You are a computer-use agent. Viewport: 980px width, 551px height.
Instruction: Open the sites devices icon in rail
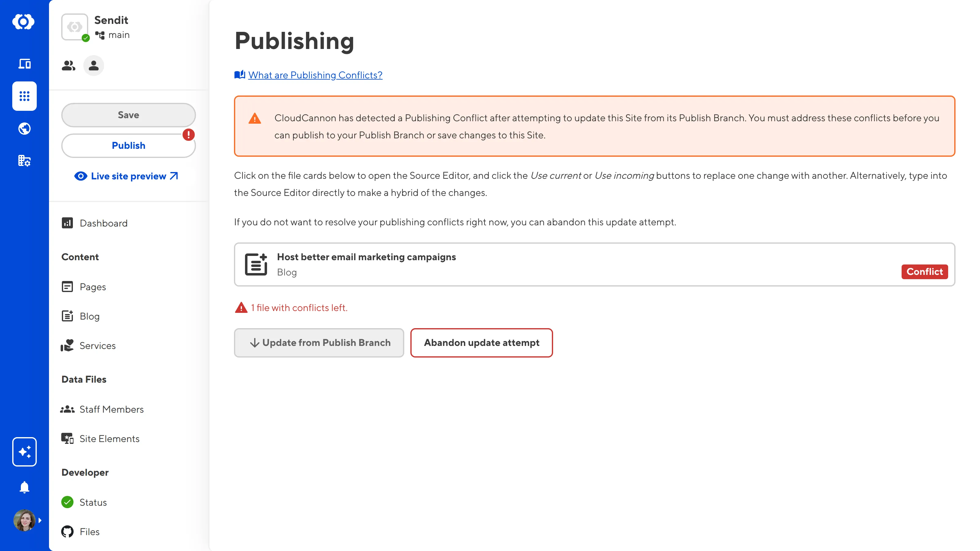(x=24, y=63)
